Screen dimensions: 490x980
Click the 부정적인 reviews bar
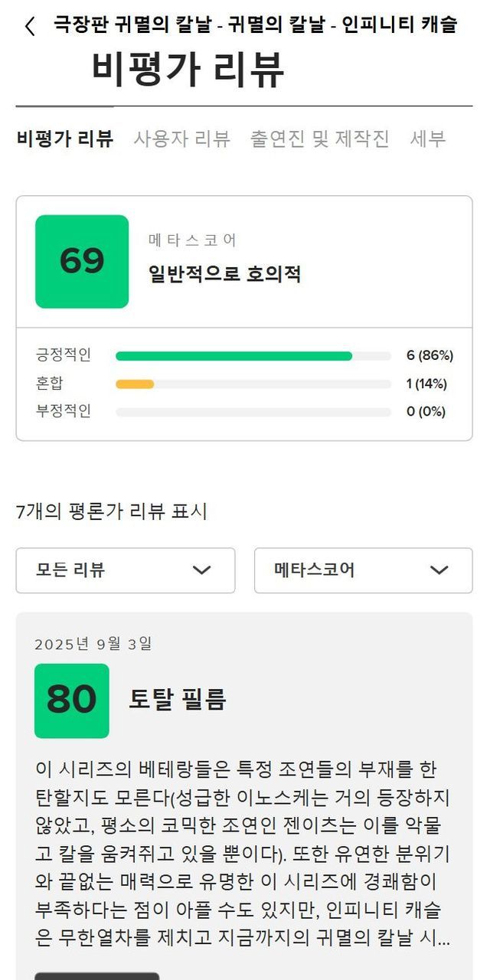click(x=253, y=411)
